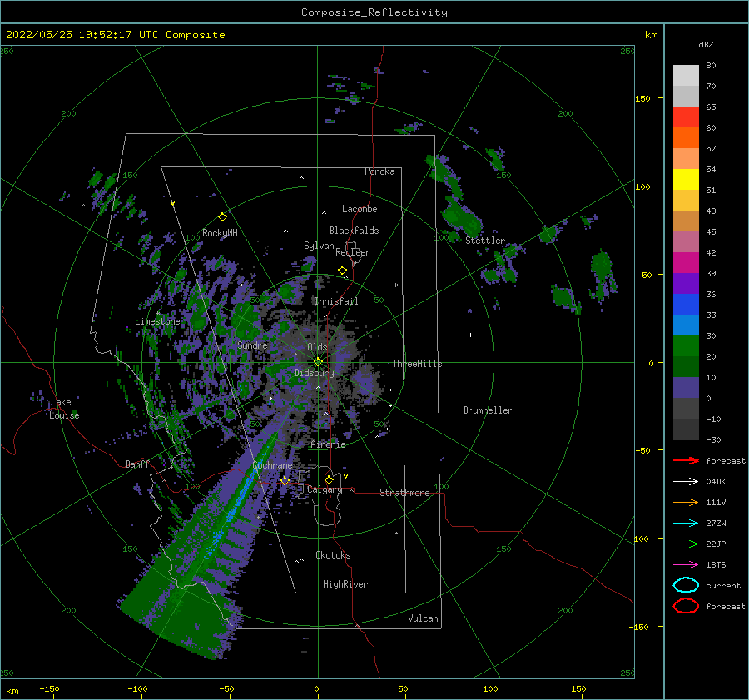749x700 pixels.
Task: Click the Sundre label
Action: (253, 345)
